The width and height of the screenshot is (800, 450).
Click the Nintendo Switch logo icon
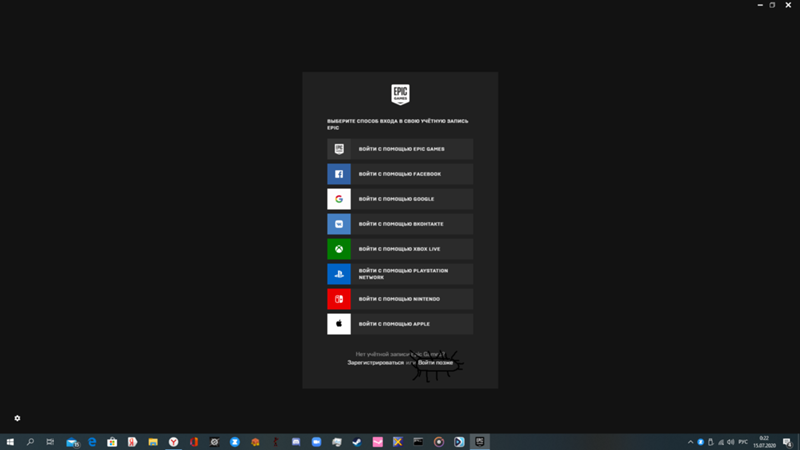click(339, 299)
